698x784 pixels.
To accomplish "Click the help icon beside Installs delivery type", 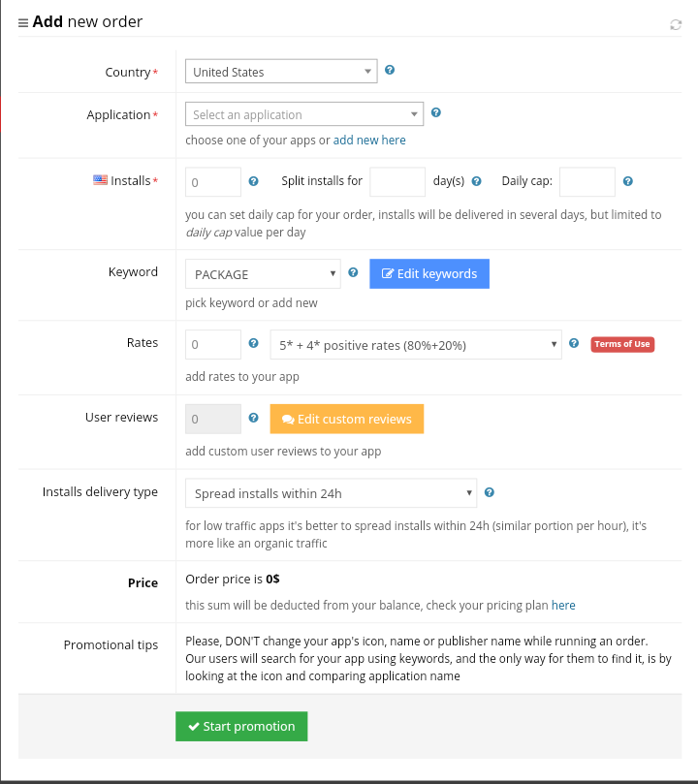I will pyautogui.click(x=490, y=492).
